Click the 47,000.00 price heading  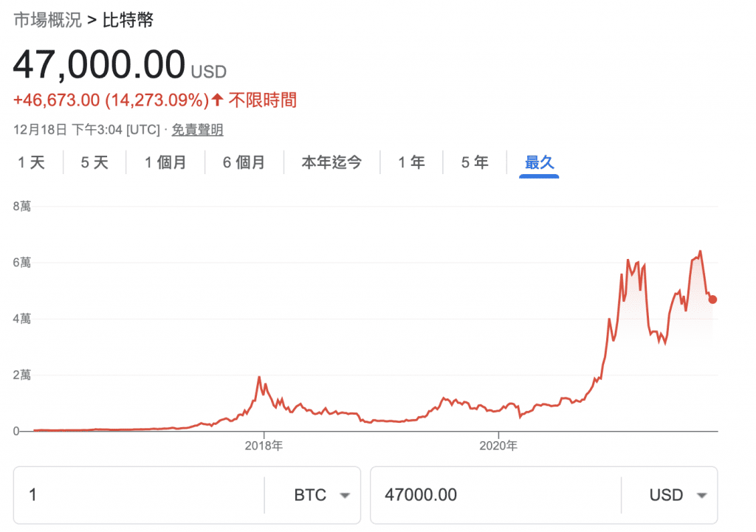coord(99,64)
